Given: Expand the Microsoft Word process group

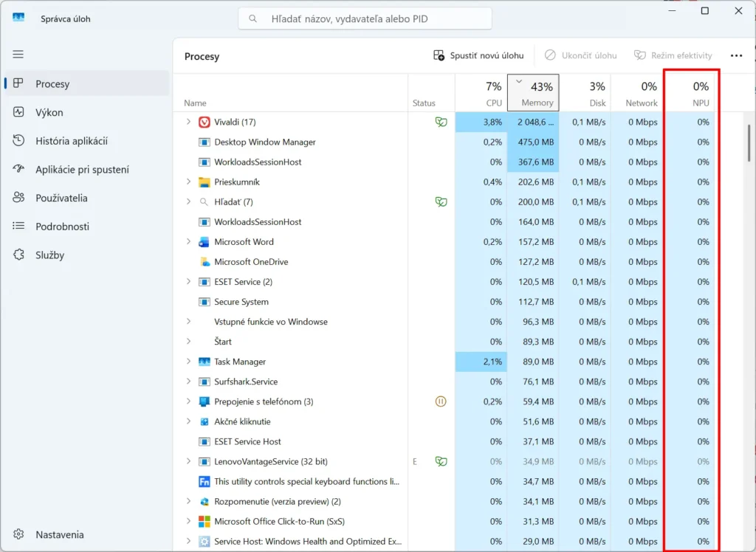Looking at the screenshot, I should pyautogui.click(x=188, y=241).
